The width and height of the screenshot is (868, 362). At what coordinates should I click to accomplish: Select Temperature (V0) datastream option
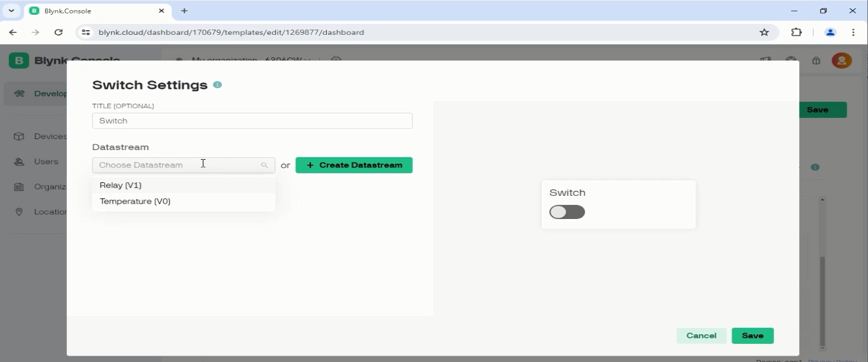(x=135, y=202)
